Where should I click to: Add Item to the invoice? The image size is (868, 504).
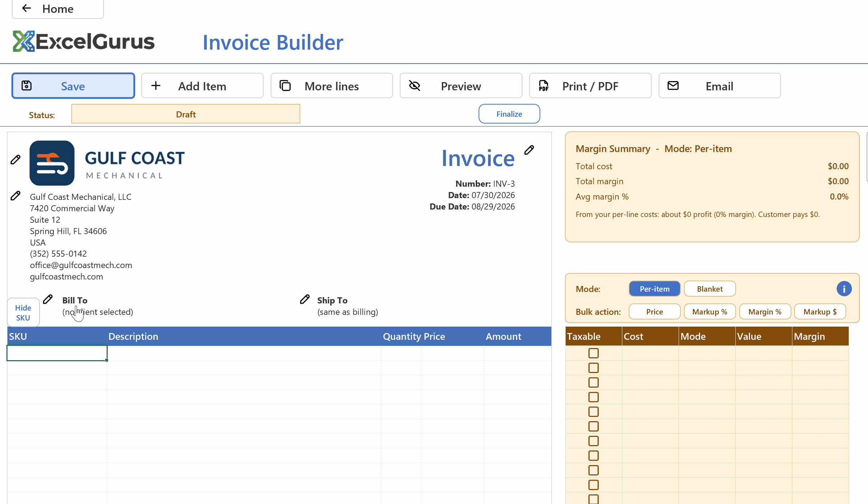[202, 86]
